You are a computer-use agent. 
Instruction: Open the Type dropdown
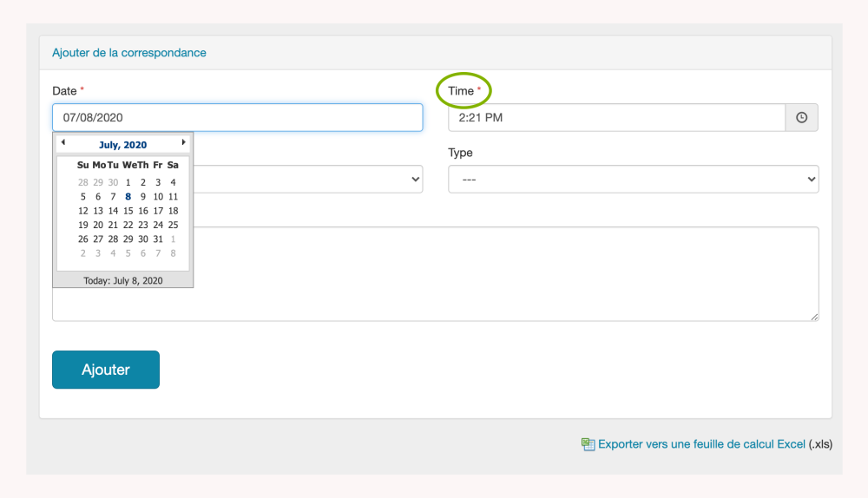tap(633, 180)
